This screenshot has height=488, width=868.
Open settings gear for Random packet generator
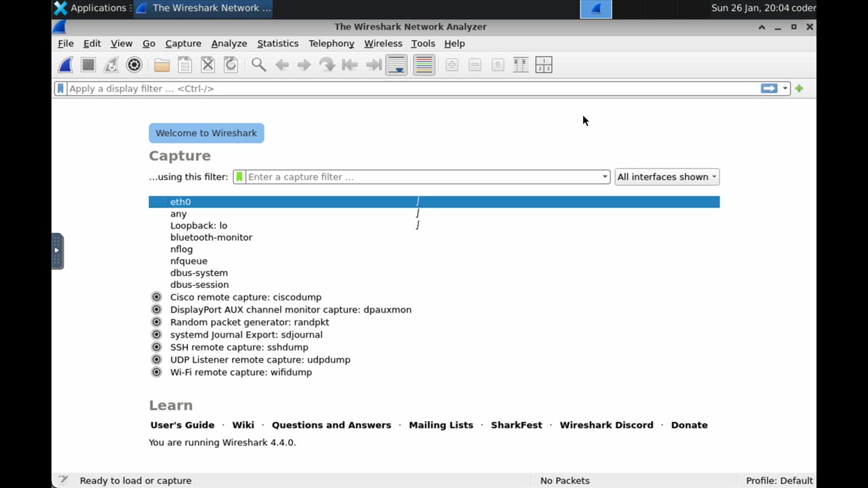pyautogui.click(x=157, y=322)
